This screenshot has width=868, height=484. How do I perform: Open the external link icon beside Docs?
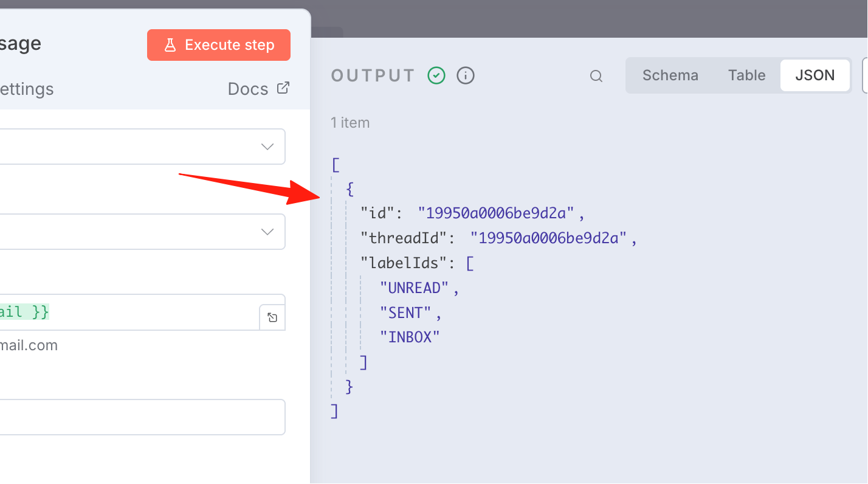pyautogui.click(x=283, y=88)
